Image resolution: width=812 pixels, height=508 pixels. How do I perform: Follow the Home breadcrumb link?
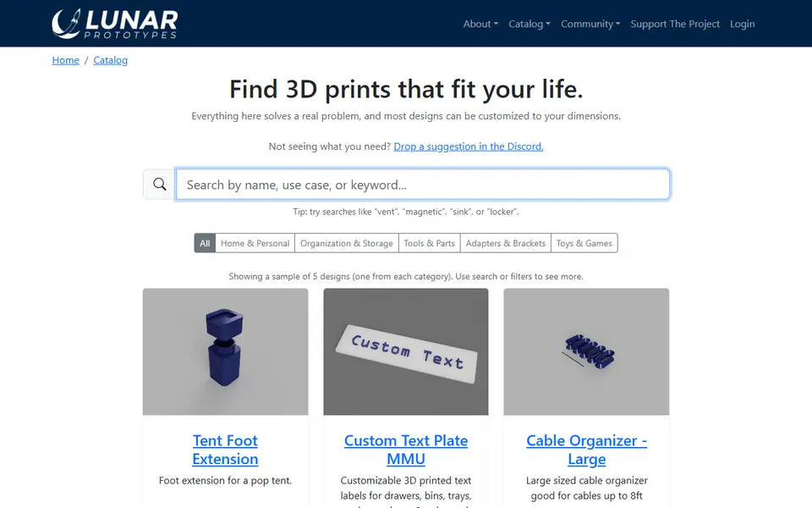(x=65, y=60)
